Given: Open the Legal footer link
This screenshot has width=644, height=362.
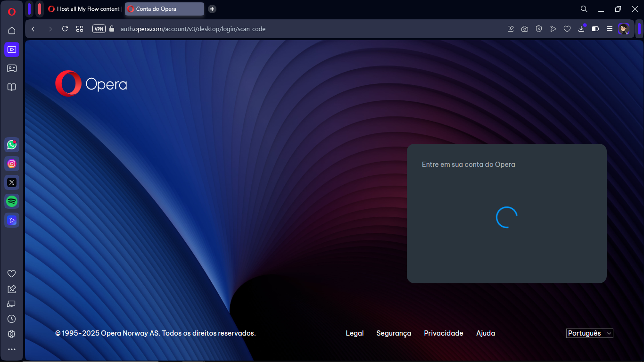Looking at the screenshot, I should pos(355,333).
